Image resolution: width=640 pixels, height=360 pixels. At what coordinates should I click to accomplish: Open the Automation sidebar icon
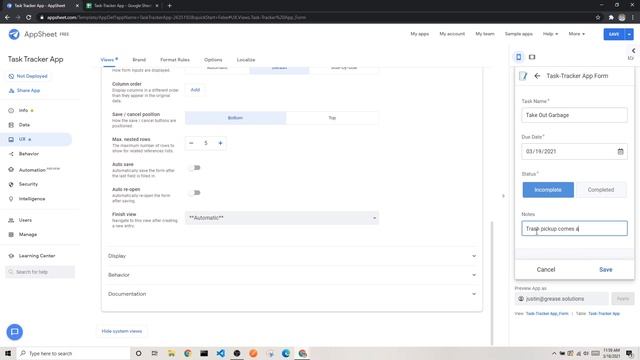11,169
